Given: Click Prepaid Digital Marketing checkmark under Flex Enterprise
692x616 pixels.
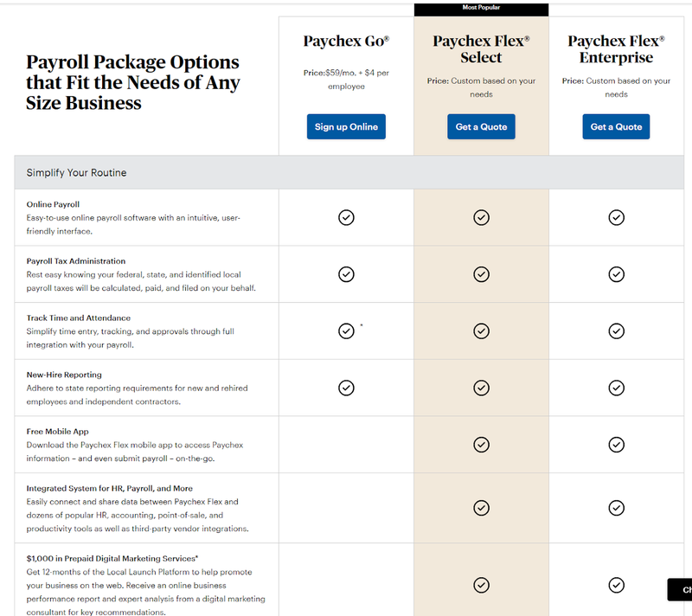Looking at the screenshot, I should pyautogui.click(x=617, y=585).
